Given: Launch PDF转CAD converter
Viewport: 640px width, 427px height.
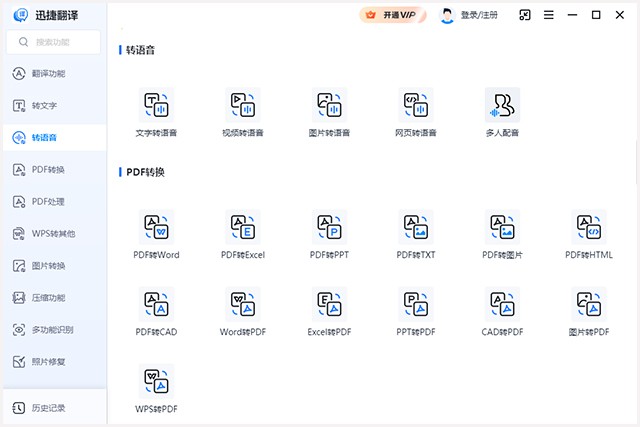Looking at the screenshot, I should 156,311.
